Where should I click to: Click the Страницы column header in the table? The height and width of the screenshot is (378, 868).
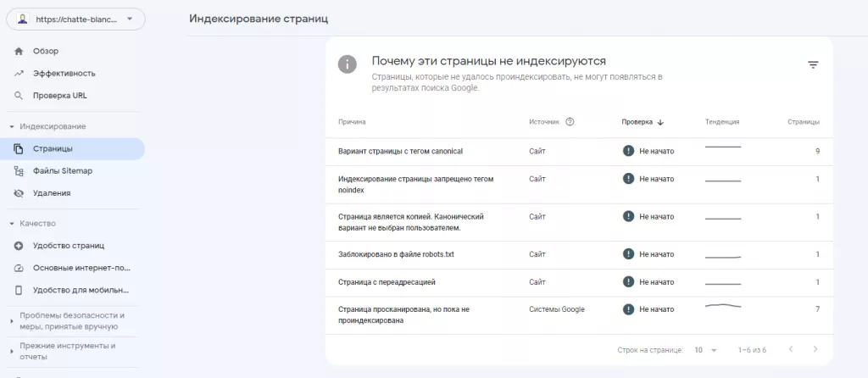[x=804, y=122]
